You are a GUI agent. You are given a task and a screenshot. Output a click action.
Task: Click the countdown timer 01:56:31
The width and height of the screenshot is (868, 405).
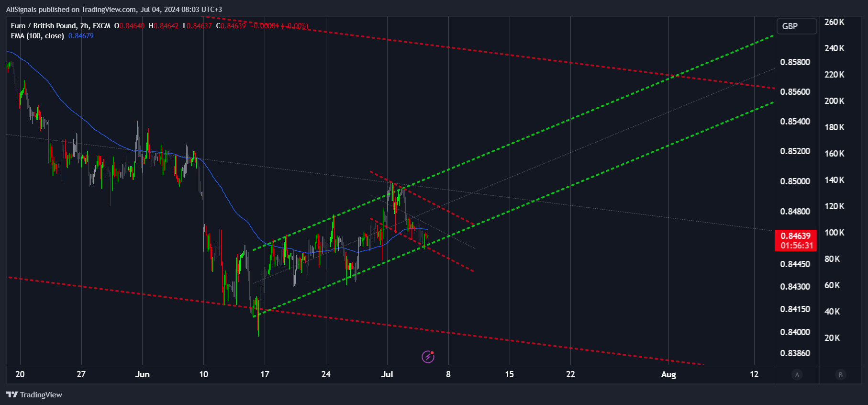797,246
